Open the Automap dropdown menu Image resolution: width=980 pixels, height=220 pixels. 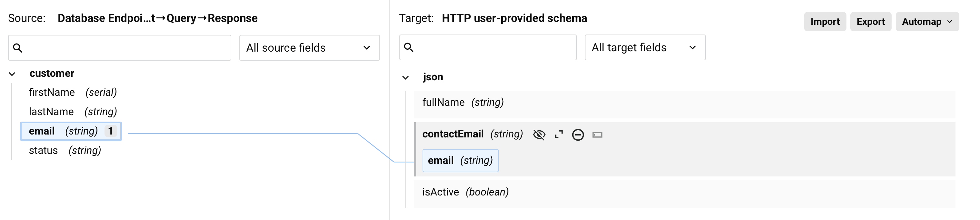927,22
